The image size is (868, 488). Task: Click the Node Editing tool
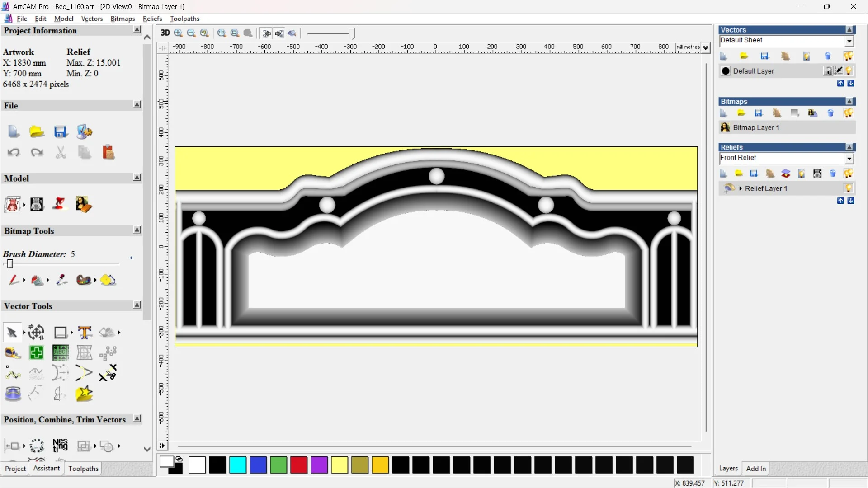(13, 374)
